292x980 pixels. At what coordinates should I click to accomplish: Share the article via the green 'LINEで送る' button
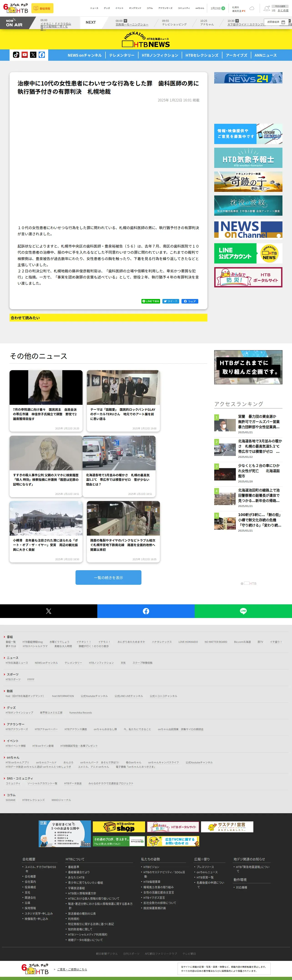tap(151, 301)
